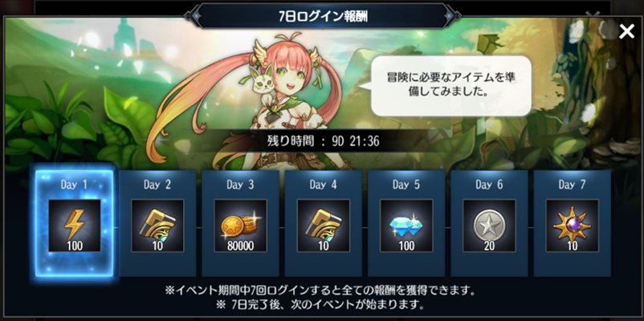
Task: Tap the Day 6 silver star coin
Action: (489, 226)
